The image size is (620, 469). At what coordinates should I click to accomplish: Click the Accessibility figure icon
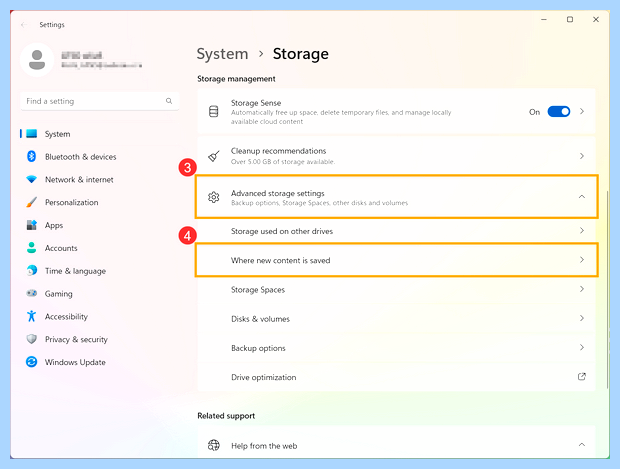31,316
